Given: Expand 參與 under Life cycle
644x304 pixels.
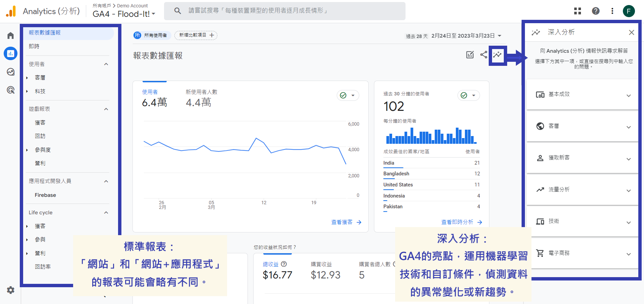Looking at the screenshot, I should pos(27,240).
